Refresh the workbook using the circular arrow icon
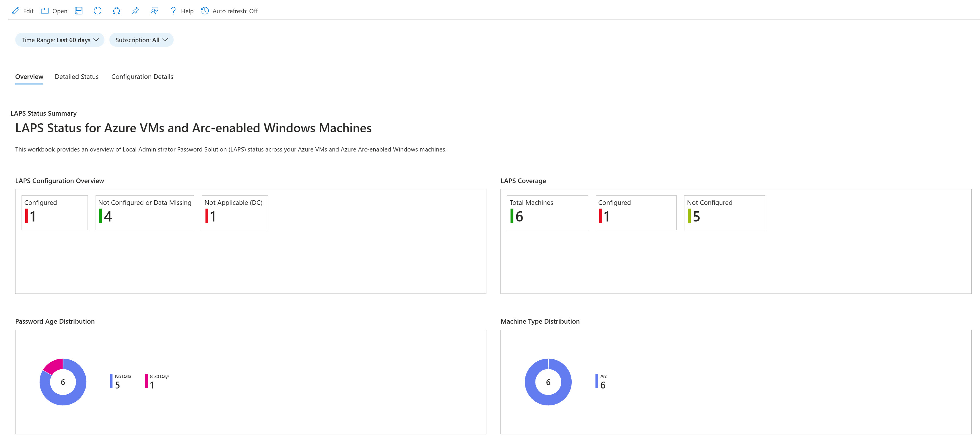 coord(97,11)
